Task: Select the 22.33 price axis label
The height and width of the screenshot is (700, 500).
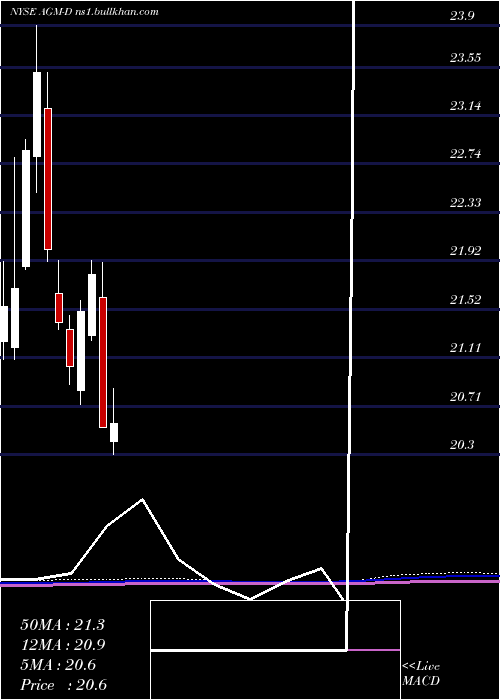Action: (466, 203)
